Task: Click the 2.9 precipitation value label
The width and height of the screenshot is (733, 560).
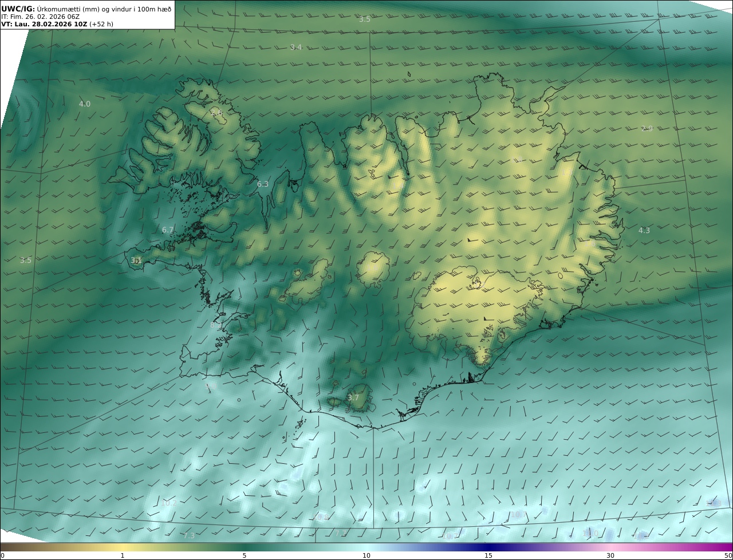Action: [x=647, y=129]
